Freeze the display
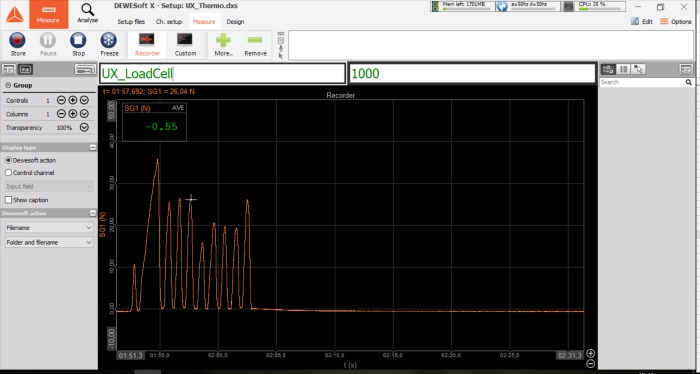The height and width of the screenshot is (374, 700). (109, 44)
